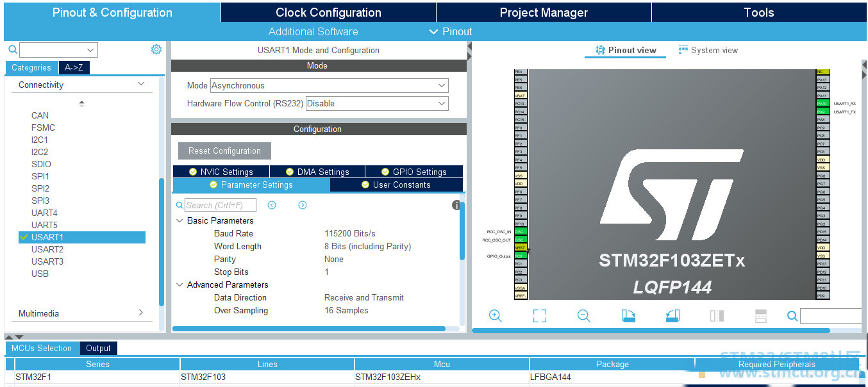
Task: Zoom in on the pinout view
Action: 496,315
